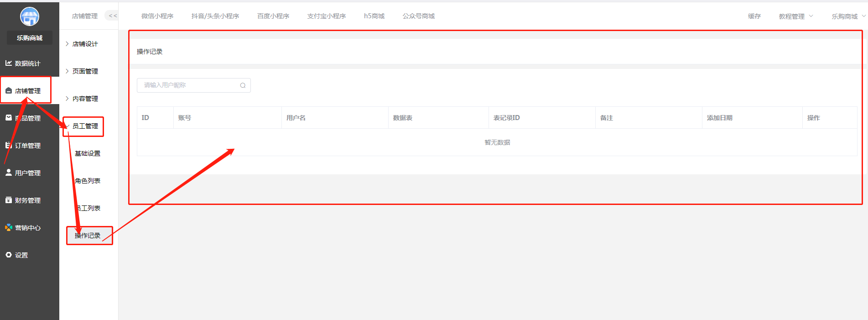Collapse sidebar with the << button
This screenshot has width=868, height=320.
pos(112,16)
